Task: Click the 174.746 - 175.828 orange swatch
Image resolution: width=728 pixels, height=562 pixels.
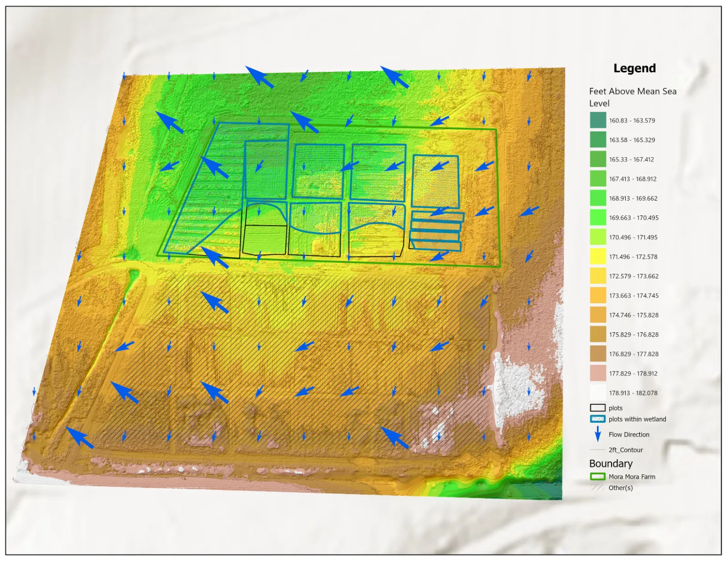Action: point(598,315)
